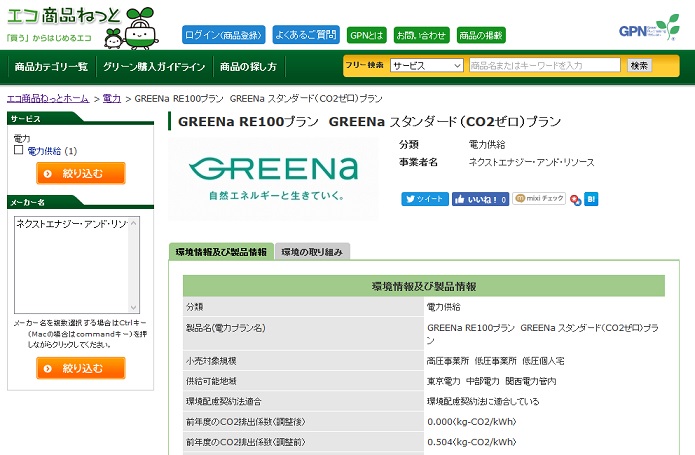
Task: Click 小売対象規模 table row label
Action: tap(211, 361)
